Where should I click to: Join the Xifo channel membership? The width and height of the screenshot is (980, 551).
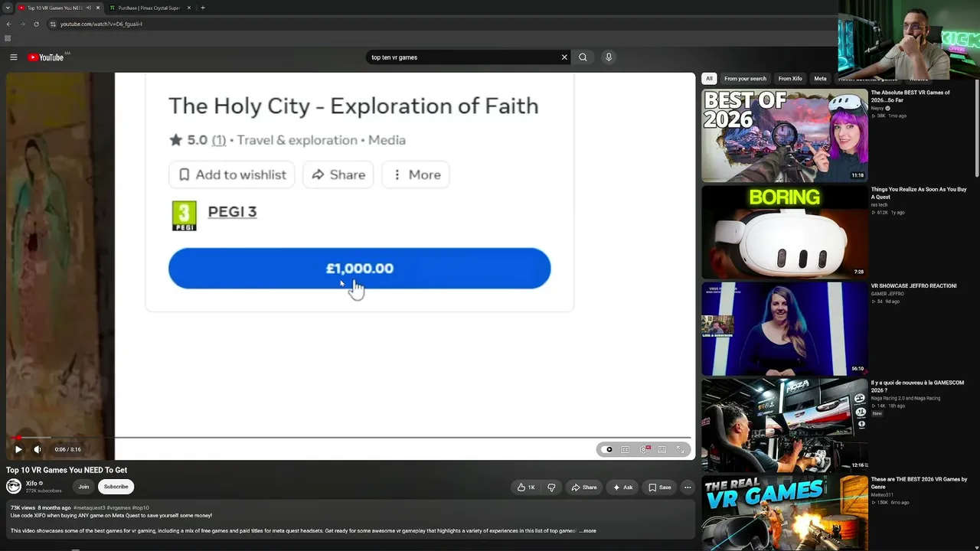[83, 487]
